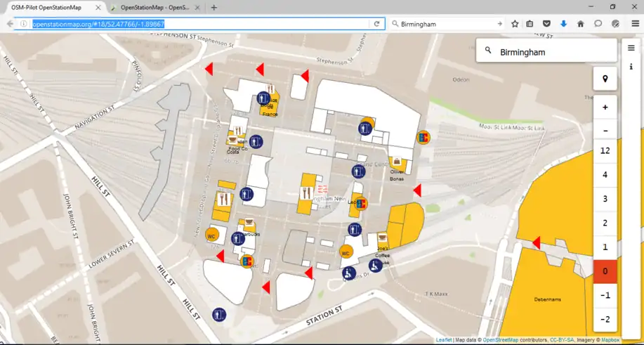Viewport: 644px width, 345px height.
Task: Select floor level -2
Action: point(605,319)
